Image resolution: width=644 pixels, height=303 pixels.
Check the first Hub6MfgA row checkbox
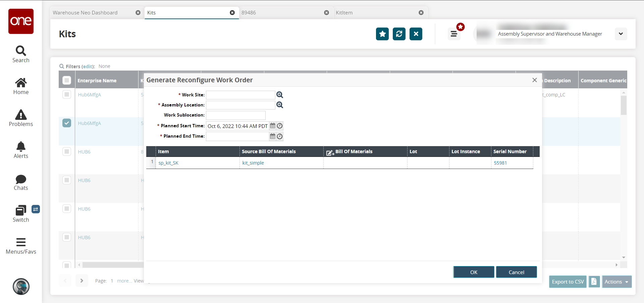pos(67,94)
